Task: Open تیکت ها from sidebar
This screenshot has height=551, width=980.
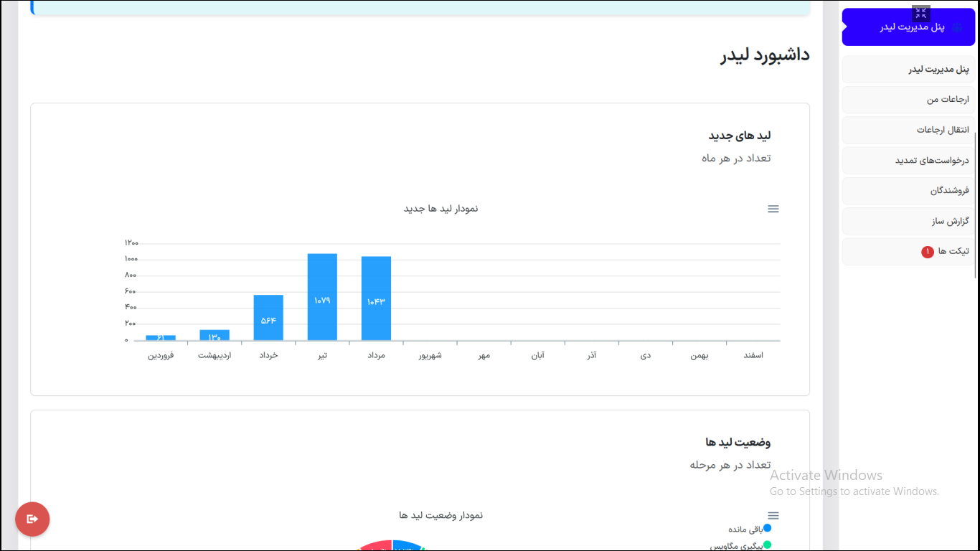Action: pos(953,252)
